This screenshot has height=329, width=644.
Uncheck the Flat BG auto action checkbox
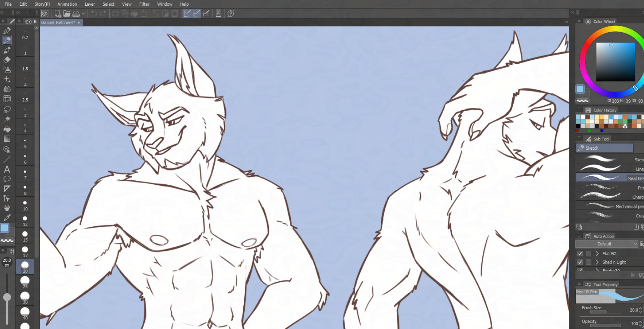pyautogui.click(x=580, y=254)
